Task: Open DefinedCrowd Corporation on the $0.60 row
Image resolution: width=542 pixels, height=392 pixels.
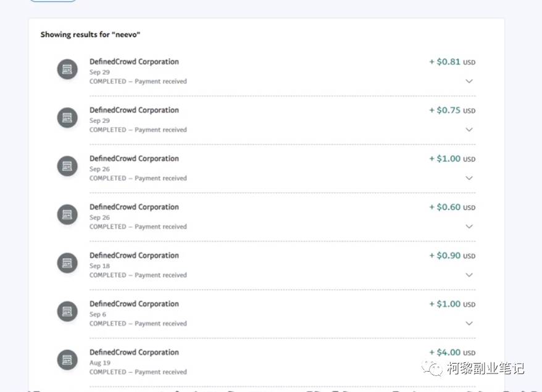Action: coord(134,207)
